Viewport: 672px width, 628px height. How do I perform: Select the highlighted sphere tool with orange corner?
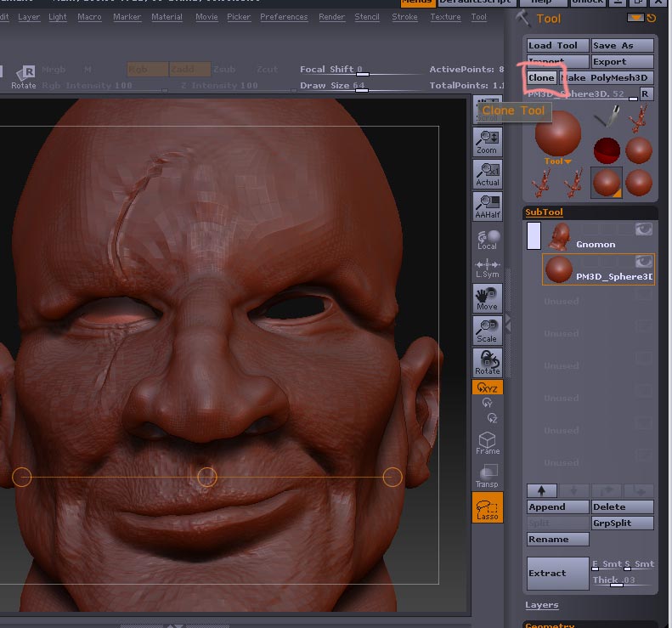[x=607, y=182]
